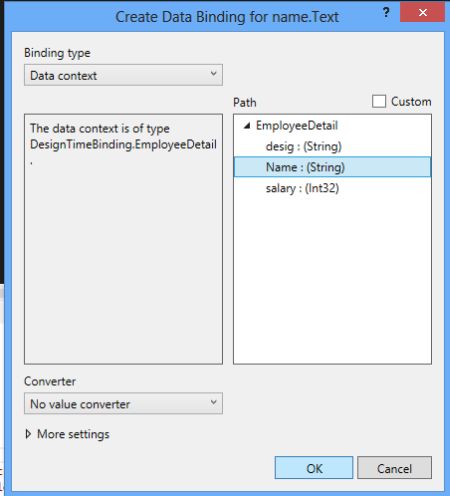The height and width of the screenshot is (496, 450).
Task: Confirm the binding with OK
Action: click(314, 468)
